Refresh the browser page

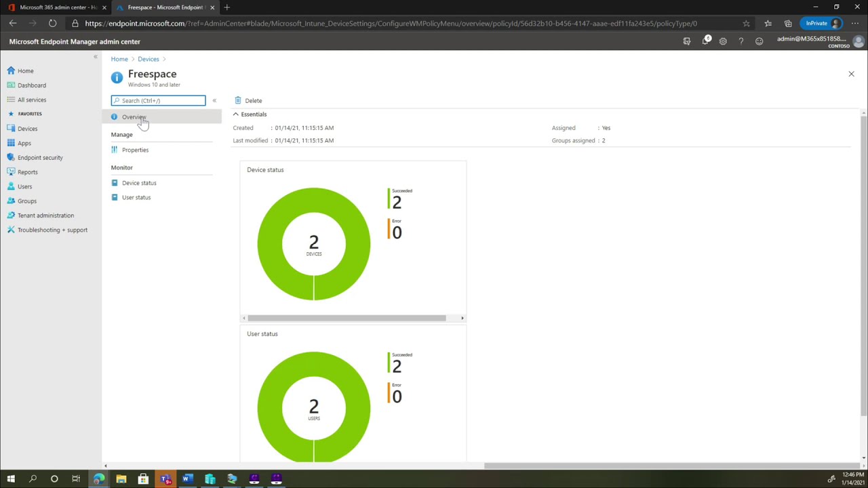point(52,23)
